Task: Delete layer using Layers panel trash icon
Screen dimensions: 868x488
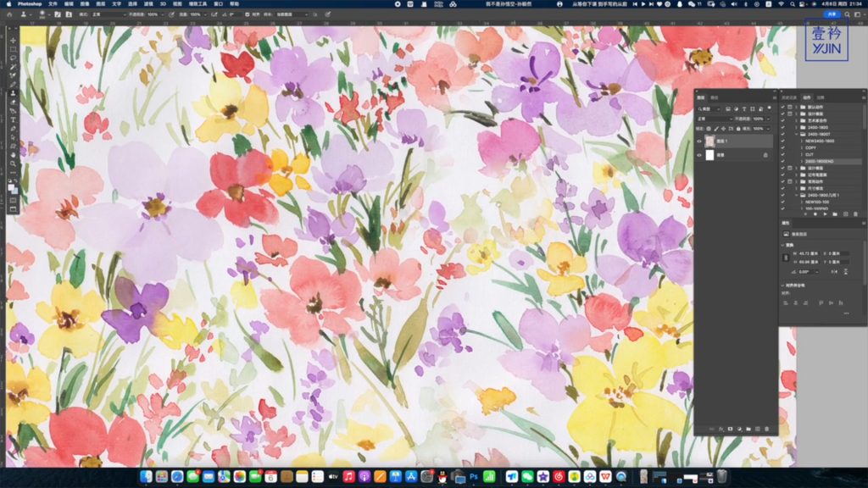Action: [x=767, y=430]
